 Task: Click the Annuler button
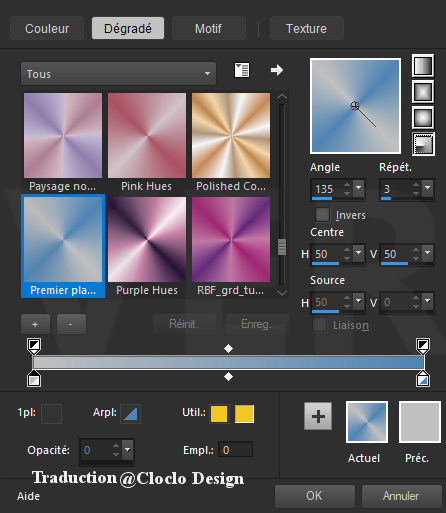pos(401,496)
